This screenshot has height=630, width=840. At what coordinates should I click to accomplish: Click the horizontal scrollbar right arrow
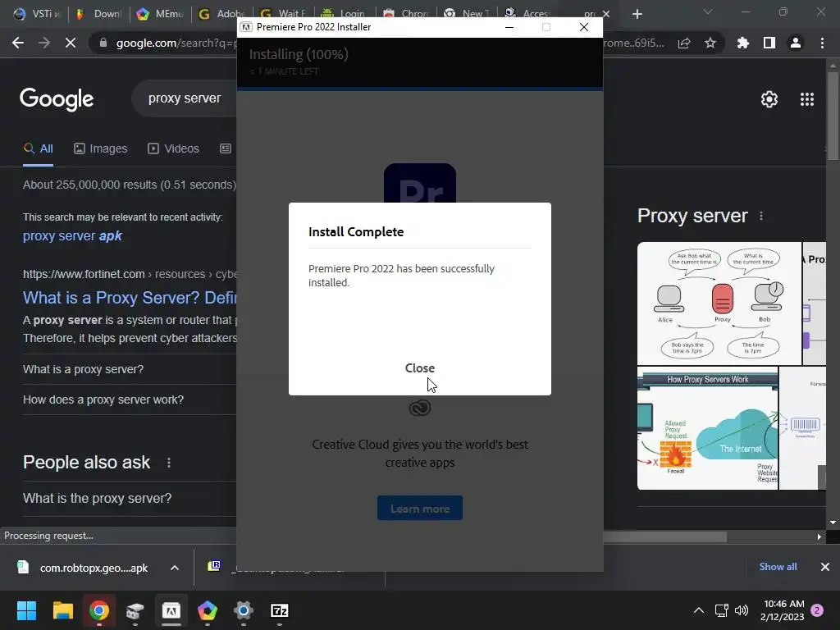819,536
